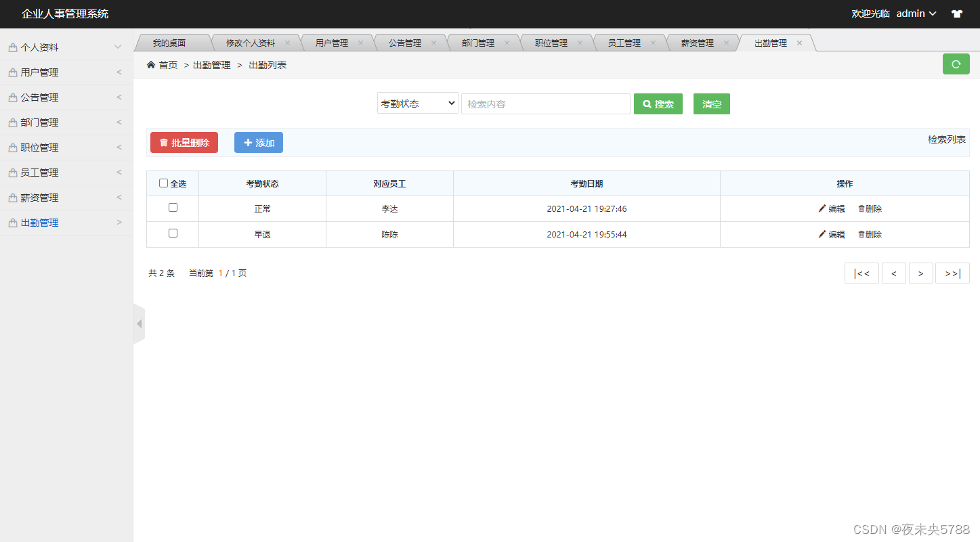Click the lock icon beside 员工管理
The height and width of the screenshot is (542, 980).
click(x=13, y=173)
